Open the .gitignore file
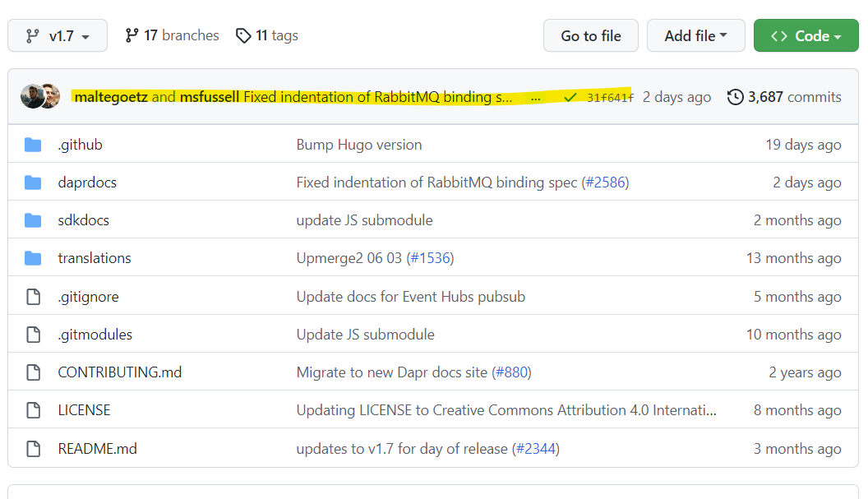 [89, 297]
